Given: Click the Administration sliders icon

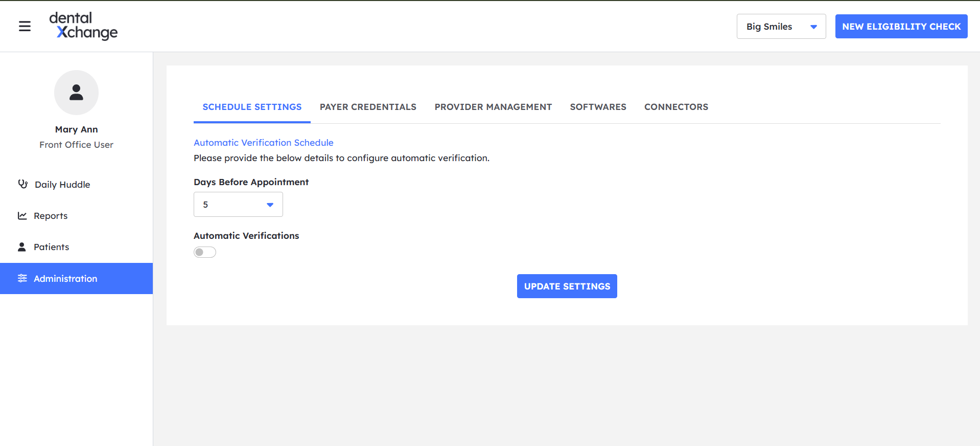Looking at the screenshot, I should [x=22, y=278].
